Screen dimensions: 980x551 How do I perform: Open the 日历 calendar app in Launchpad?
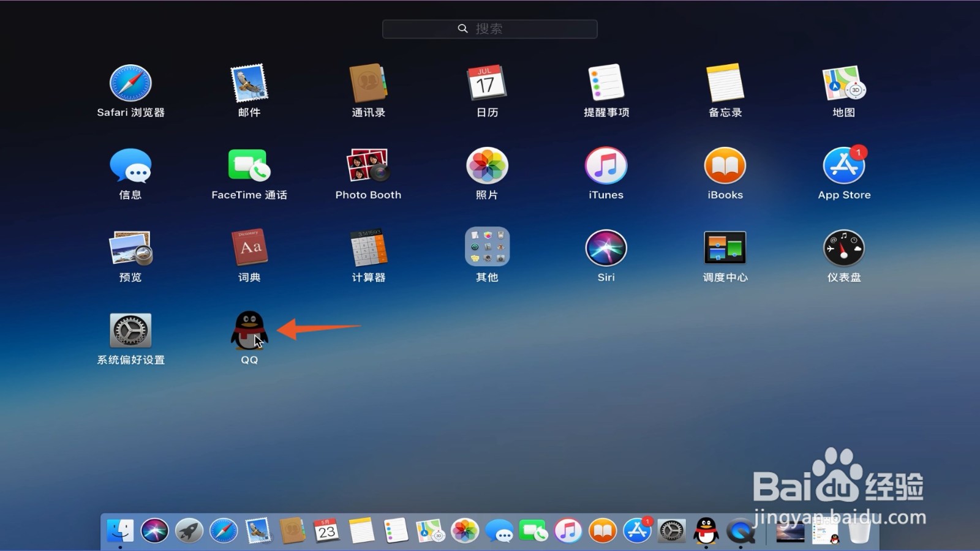[487, 83]
